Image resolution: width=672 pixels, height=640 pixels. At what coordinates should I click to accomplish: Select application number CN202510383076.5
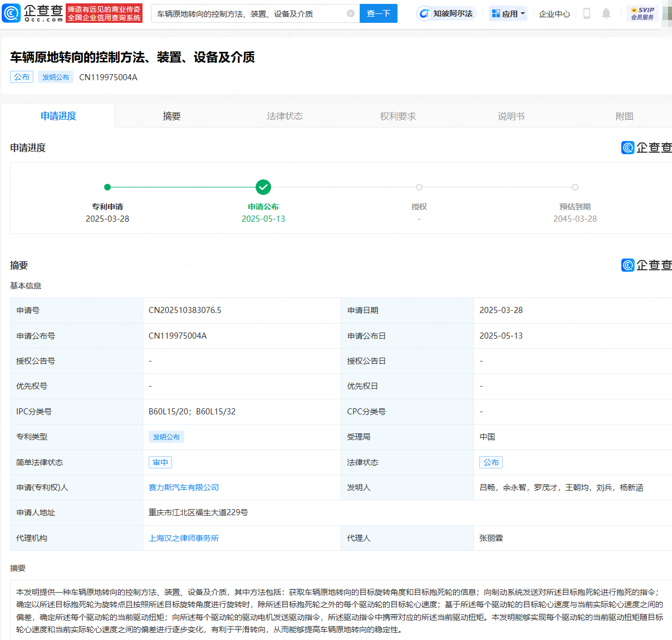pos(185,310)
